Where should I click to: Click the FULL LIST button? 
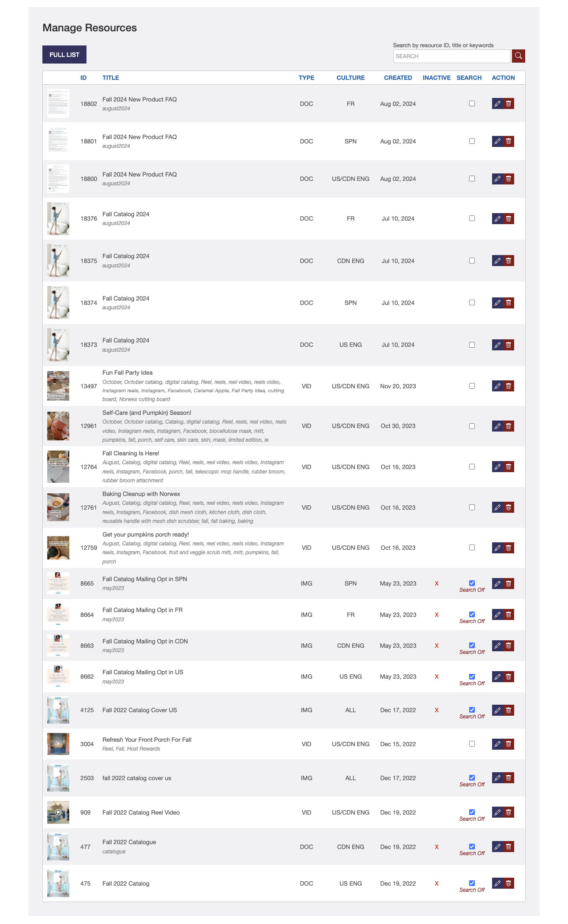click(x=64, y=55)
